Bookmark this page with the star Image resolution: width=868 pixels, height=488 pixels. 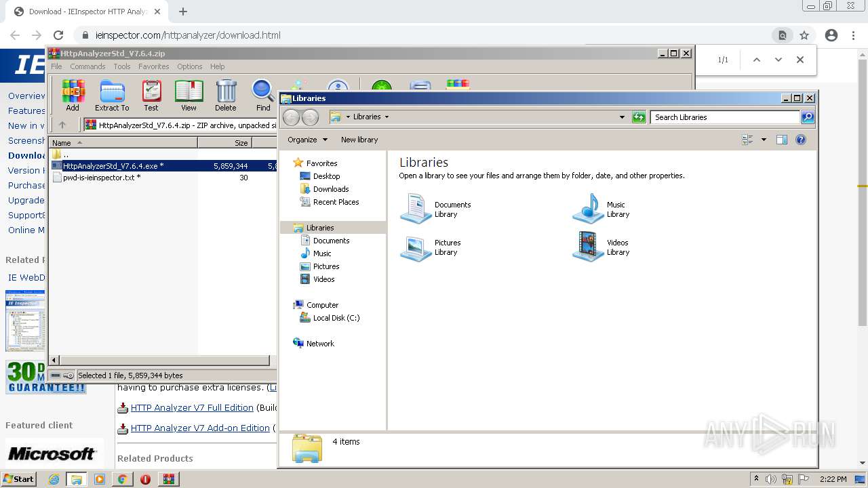click(804, 35)
